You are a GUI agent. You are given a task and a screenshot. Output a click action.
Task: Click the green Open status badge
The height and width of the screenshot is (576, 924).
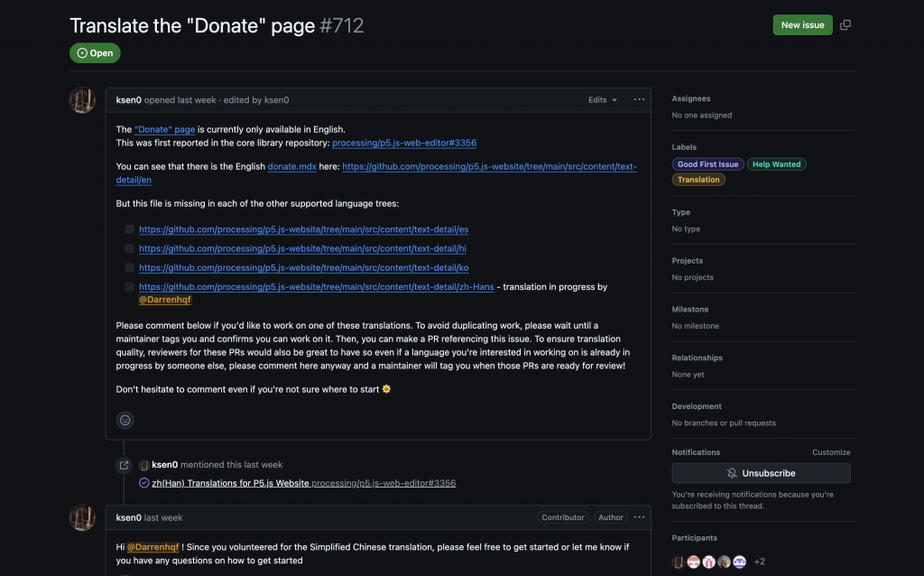point(95,53)
